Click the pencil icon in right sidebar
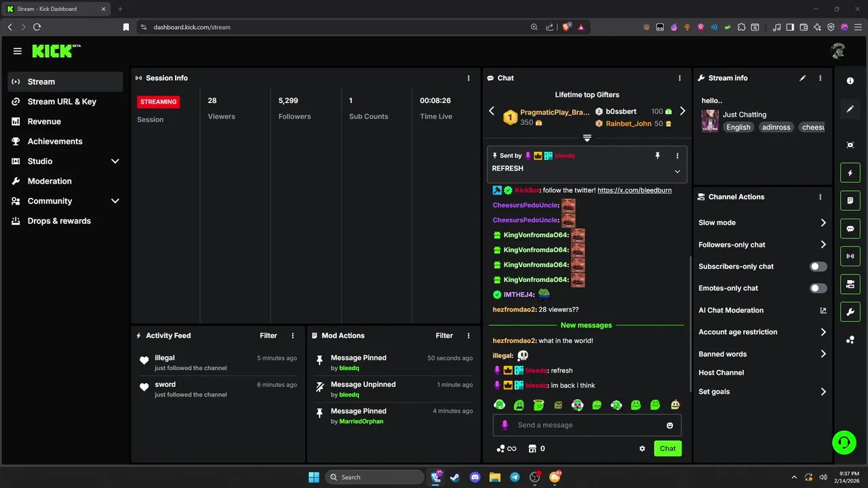Viewport: 868px width, 488px height. coord(850,108)
